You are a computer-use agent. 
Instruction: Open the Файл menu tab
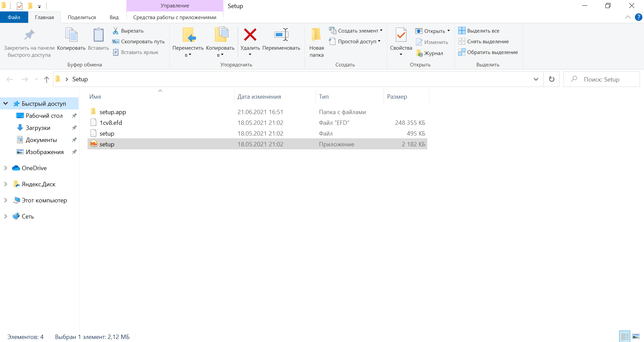click(x=14, y=17)
